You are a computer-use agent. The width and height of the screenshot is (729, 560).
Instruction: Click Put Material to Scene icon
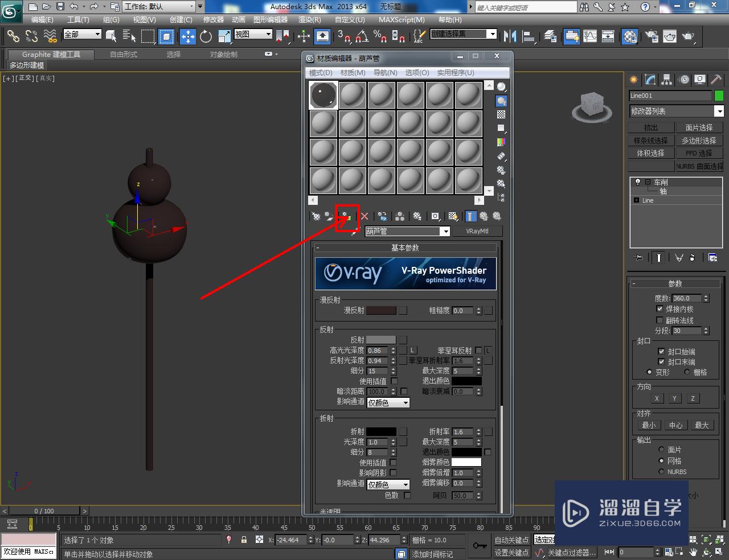(x=329, y=216)
